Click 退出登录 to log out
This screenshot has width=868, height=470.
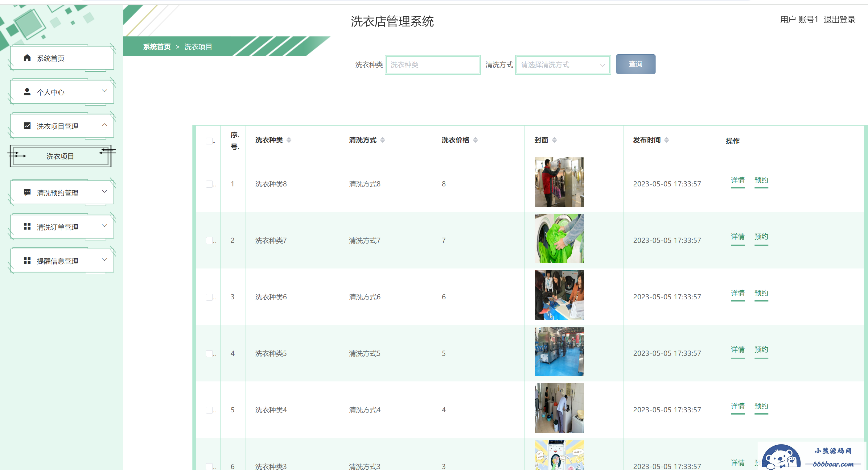click(x=839, y=19)
